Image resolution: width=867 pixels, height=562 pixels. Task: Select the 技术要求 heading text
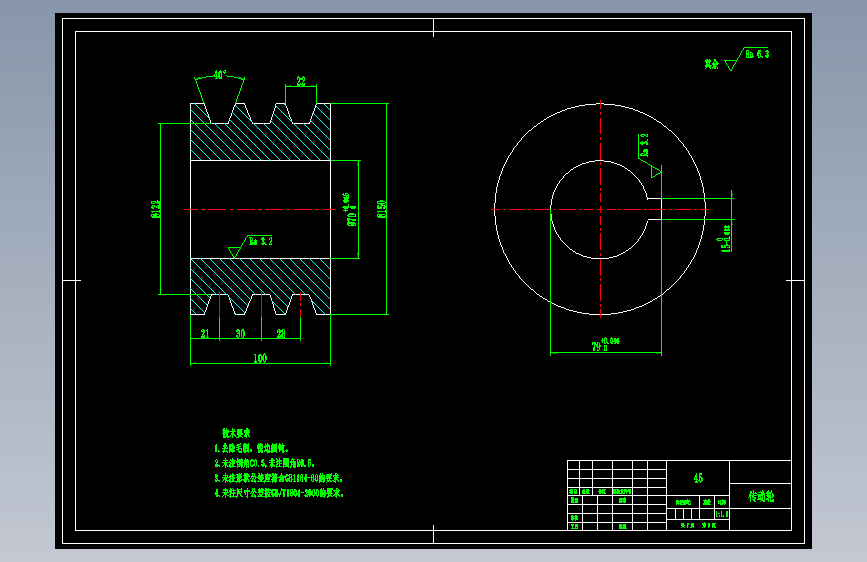coord(236,433)
